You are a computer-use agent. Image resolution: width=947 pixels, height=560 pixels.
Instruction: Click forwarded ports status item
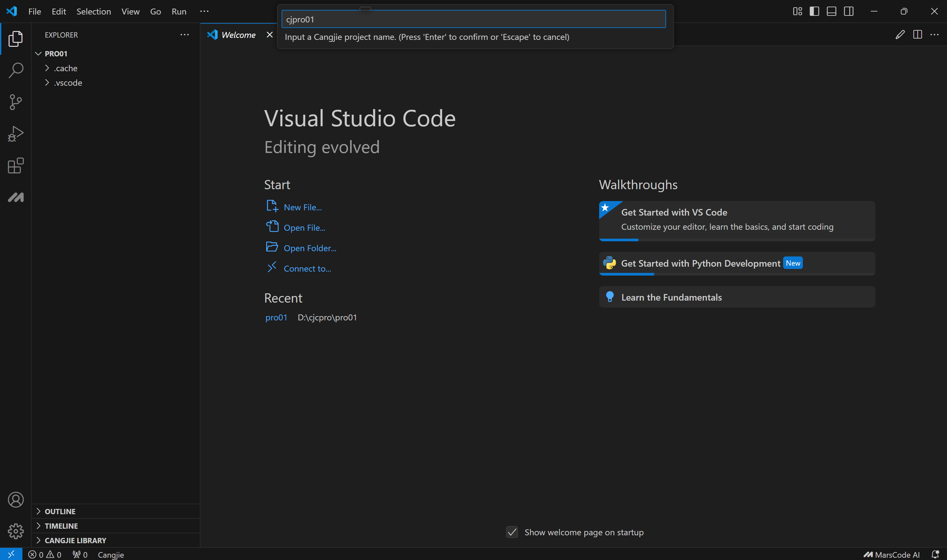click(x=80, y=554)
